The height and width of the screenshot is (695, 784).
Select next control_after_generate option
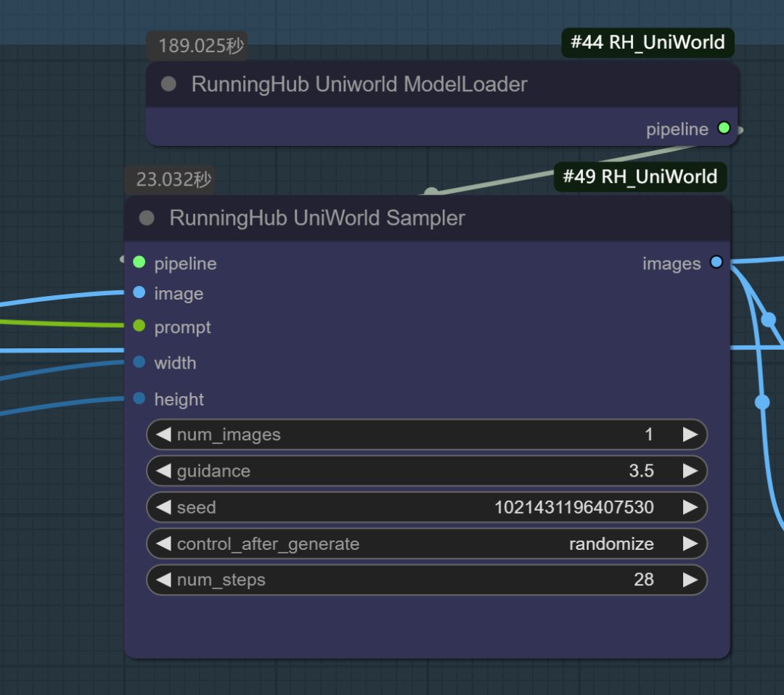point(690,543)
